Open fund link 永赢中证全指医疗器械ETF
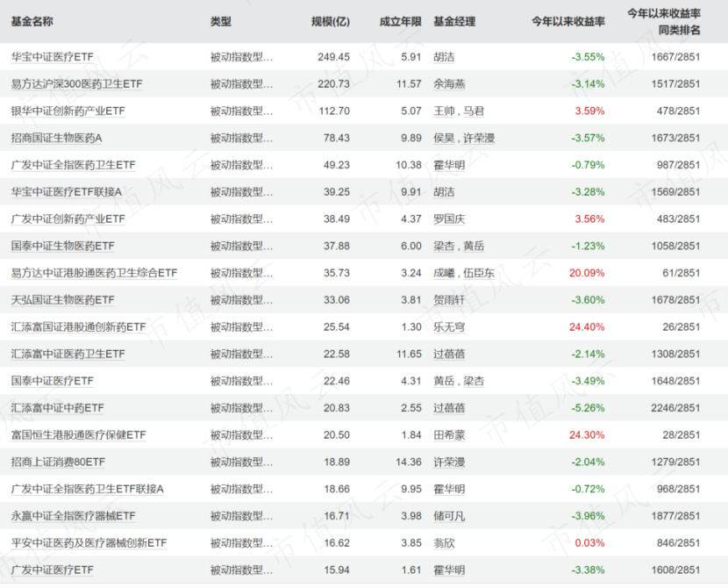The image size is (728, 588). [74, 515]
